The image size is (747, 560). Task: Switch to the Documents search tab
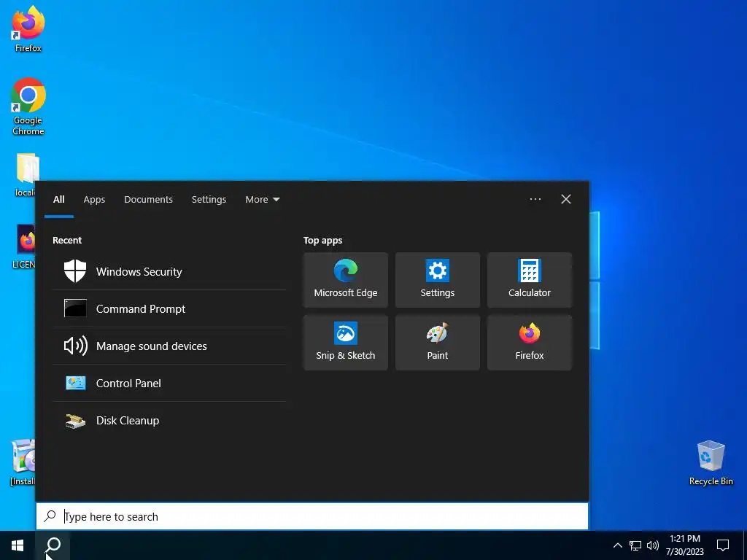[x=148, y=200]
